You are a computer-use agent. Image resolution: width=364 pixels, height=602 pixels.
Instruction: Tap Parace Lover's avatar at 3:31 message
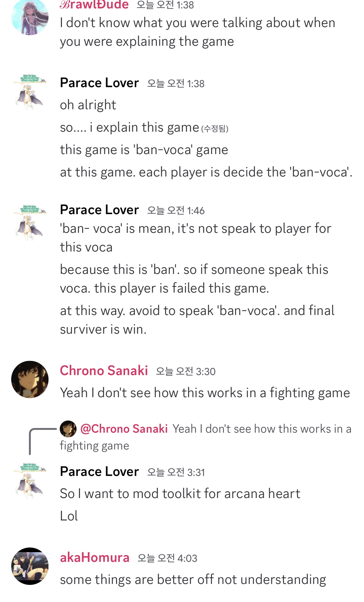[30, 481]
